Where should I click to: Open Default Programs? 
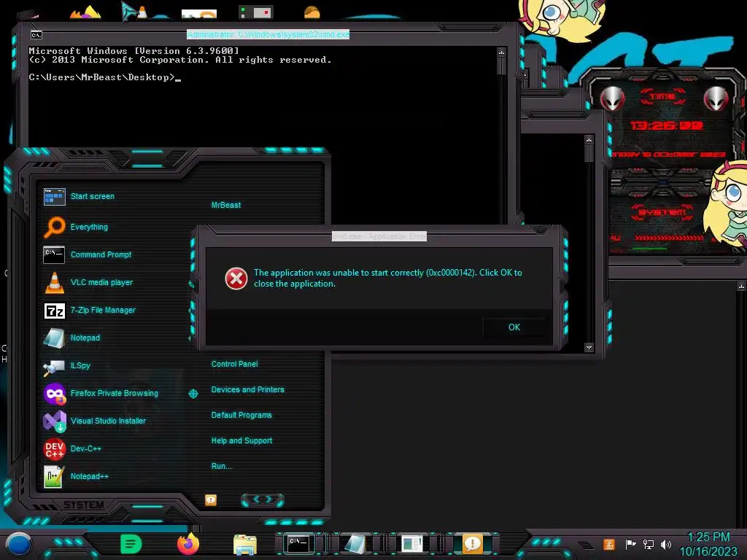(x=241, y=415)
